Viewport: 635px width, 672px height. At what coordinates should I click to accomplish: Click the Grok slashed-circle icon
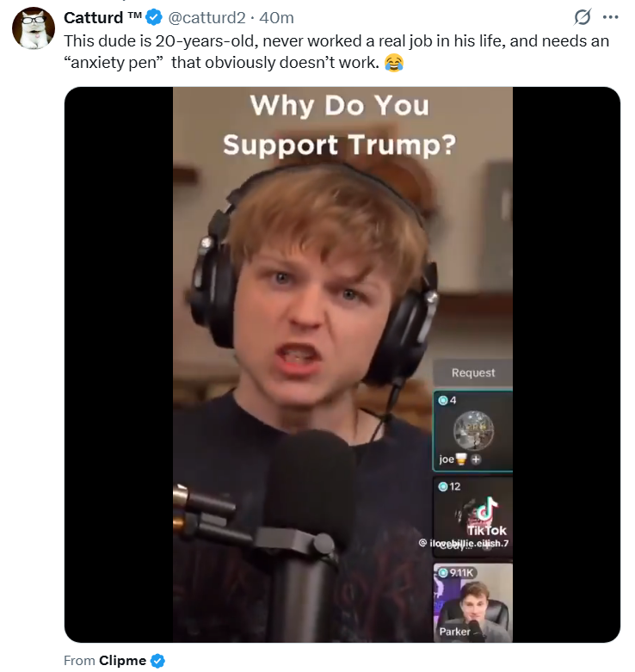click(x=583, y=17)
